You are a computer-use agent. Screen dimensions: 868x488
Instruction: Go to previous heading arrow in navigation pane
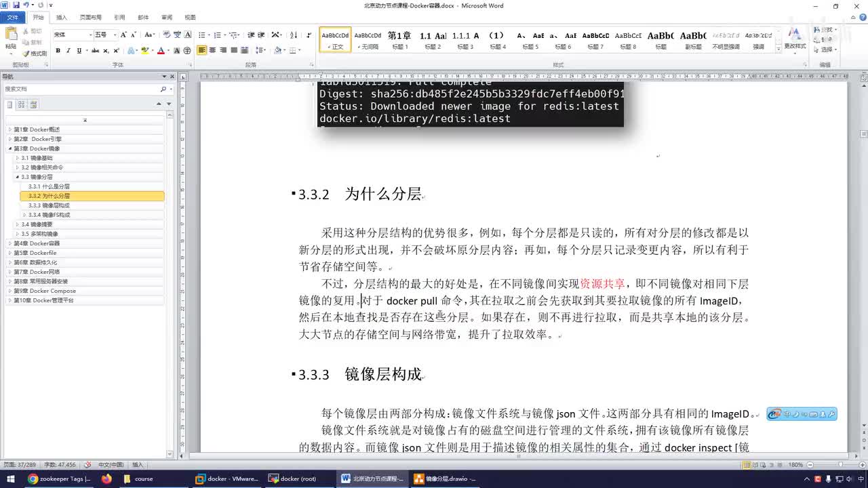point(159,104)
